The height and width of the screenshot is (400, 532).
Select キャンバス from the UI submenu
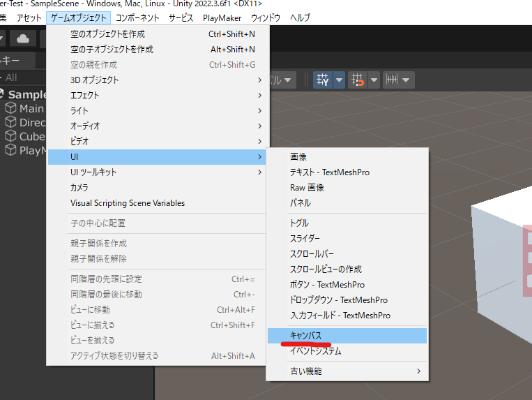pyautogui.click(x=305, y=336)
